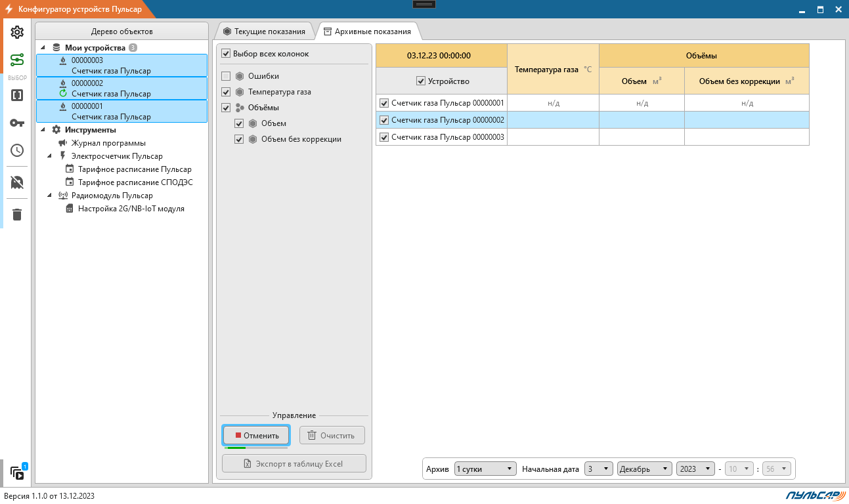Click the flame icon of device 00000002
This screenshot has height=504, width=849.
[63, 83]
